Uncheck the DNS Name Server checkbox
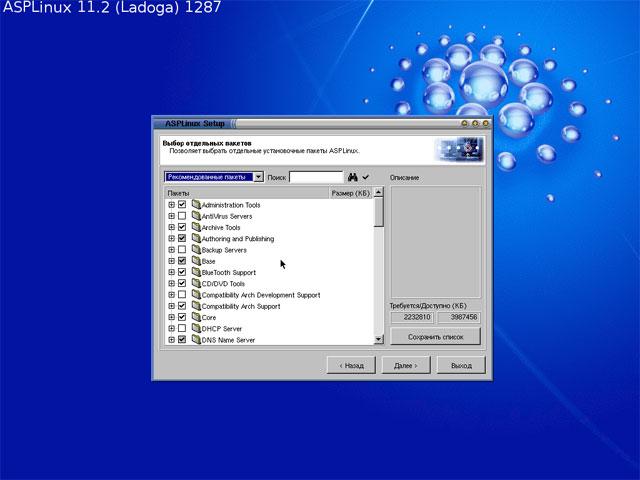640x480 pixels. (x=182, y=340)
